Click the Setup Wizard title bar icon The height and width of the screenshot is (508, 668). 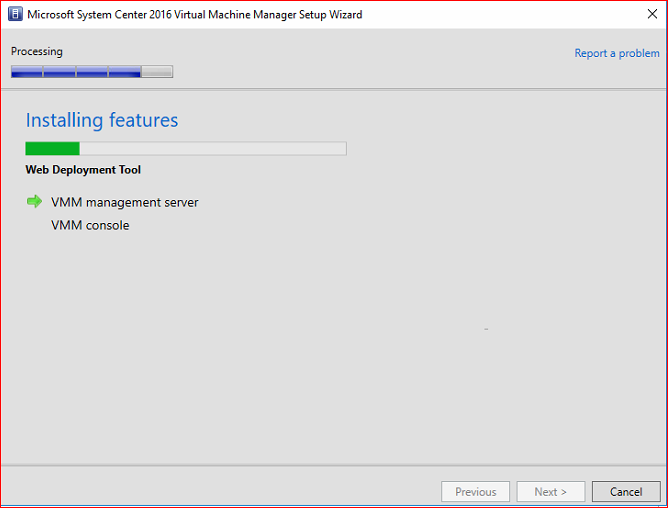[x=15, y=14]
